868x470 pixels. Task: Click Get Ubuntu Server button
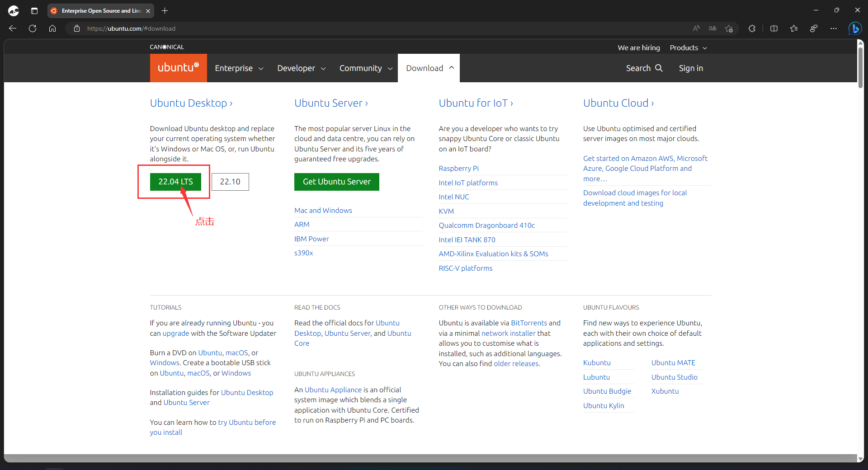pos(337,182)
